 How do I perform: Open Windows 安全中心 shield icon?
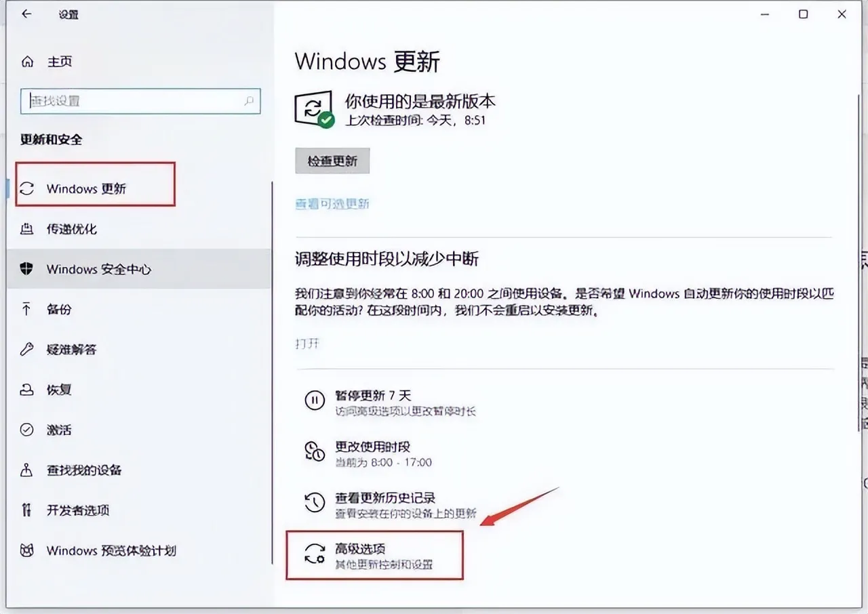point(27,269)
